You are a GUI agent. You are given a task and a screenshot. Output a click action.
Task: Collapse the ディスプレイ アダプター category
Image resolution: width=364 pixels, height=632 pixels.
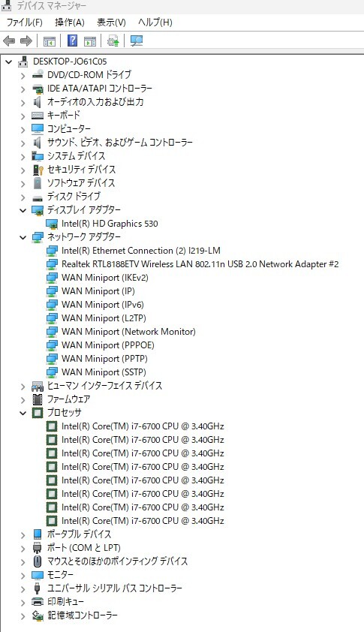pyautogui.click(x=23, y=210)
